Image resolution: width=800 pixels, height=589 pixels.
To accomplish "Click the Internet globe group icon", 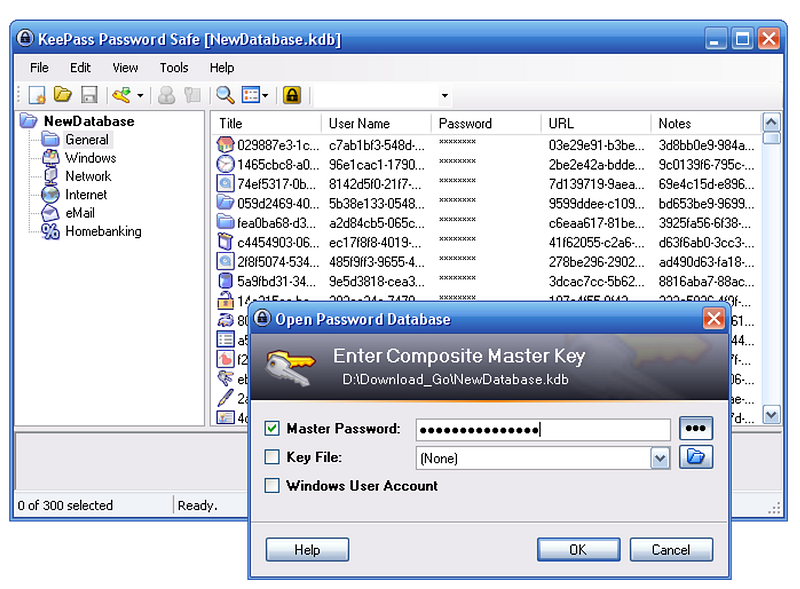I will [x=50, y=194].
